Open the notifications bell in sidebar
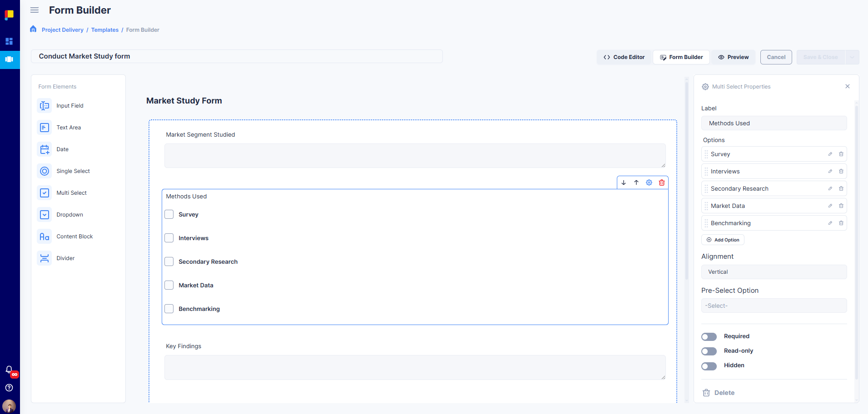Viewport: 868px width, 414px height. click(x=9, y=370)
